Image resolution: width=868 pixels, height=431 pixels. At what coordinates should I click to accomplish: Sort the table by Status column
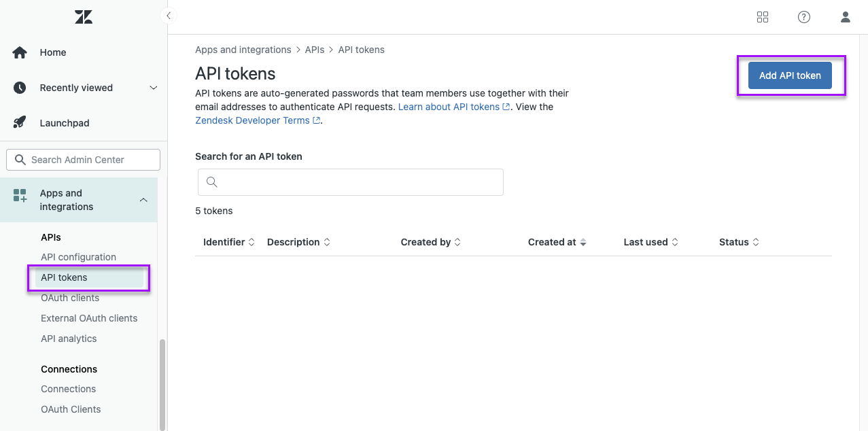(739, 242)
